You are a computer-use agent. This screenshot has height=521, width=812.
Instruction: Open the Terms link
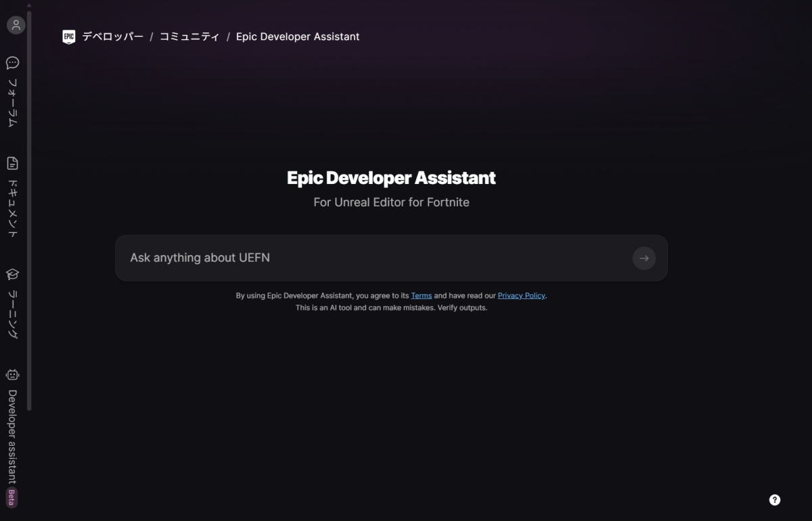point(422,296)
